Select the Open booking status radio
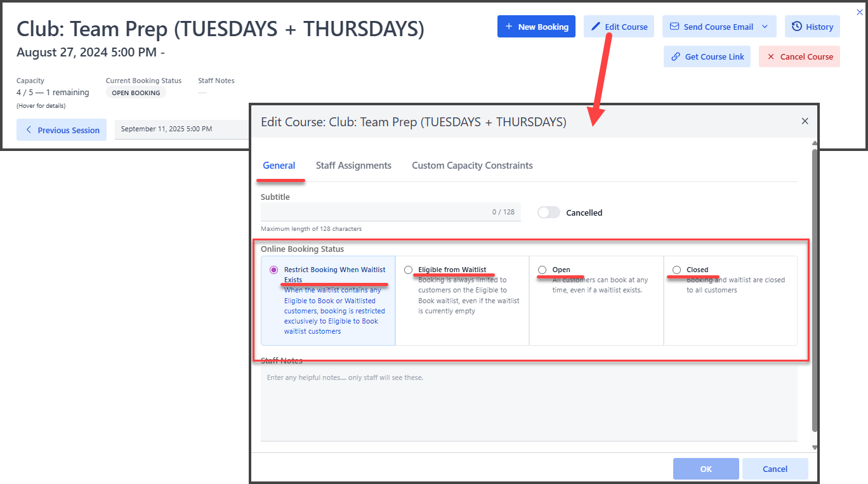 542,270
